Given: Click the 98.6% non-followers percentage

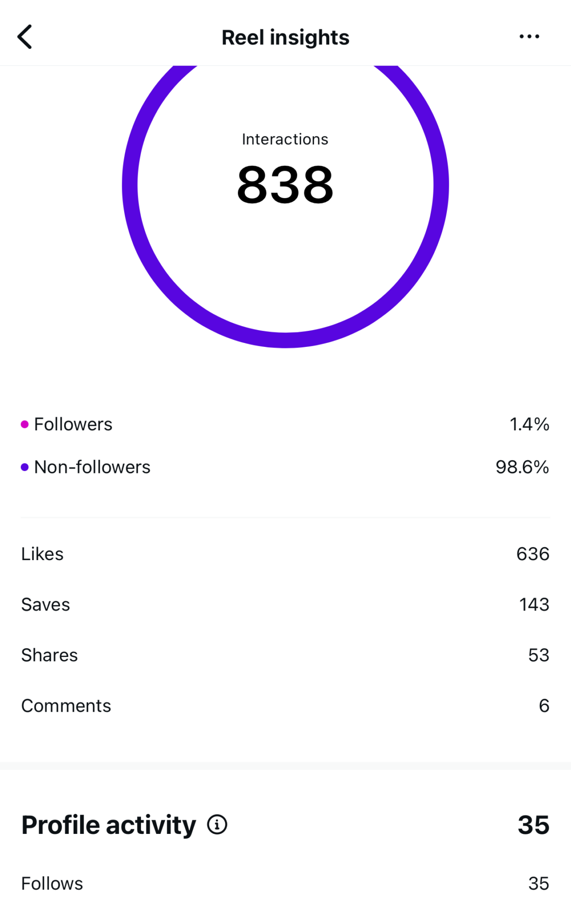Looking at the screenshot, I should coord(522,467).
